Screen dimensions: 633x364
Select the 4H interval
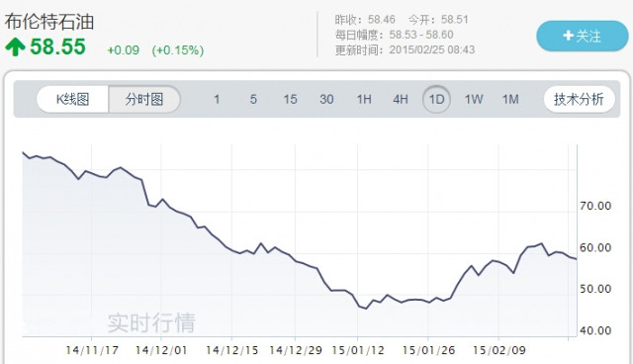(401, 99)
